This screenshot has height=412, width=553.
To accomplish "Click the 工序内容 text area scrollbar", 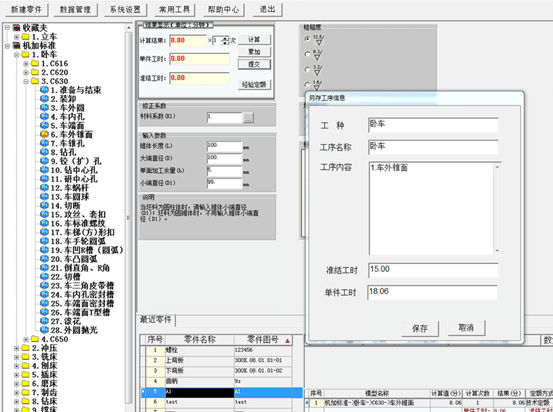I will tap(497, 208).
